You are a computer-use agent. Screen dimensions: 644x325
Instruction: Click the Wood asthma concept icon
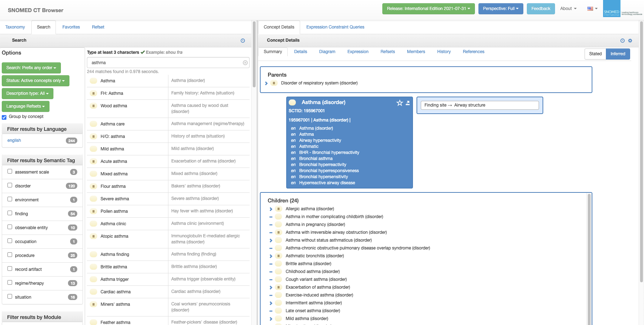click(94, 106)
